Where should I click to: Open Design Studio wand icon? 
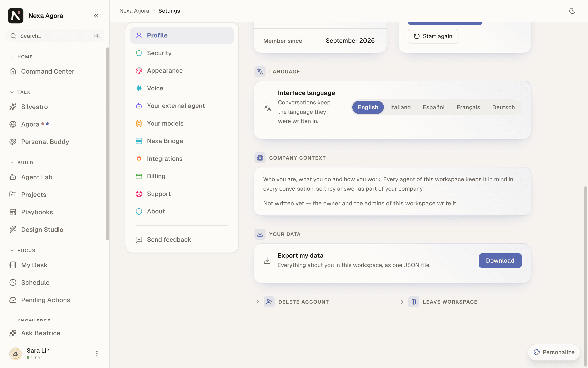click(13, 230)
